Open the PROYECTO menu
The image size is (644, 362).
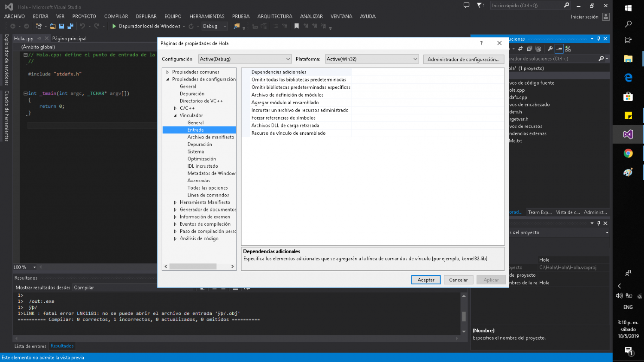click(84, 16)
